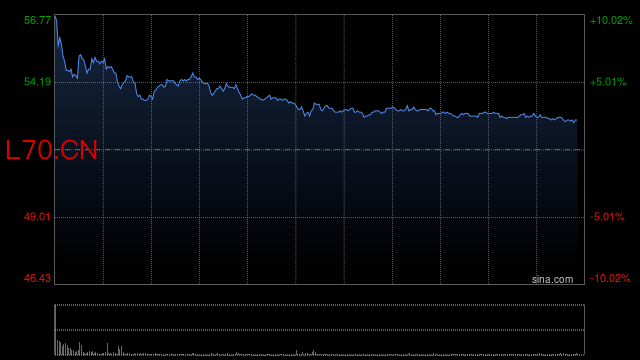Click the 46.43 bottom price label
Screen dimensions: 640x360
(x=38, y=278)
